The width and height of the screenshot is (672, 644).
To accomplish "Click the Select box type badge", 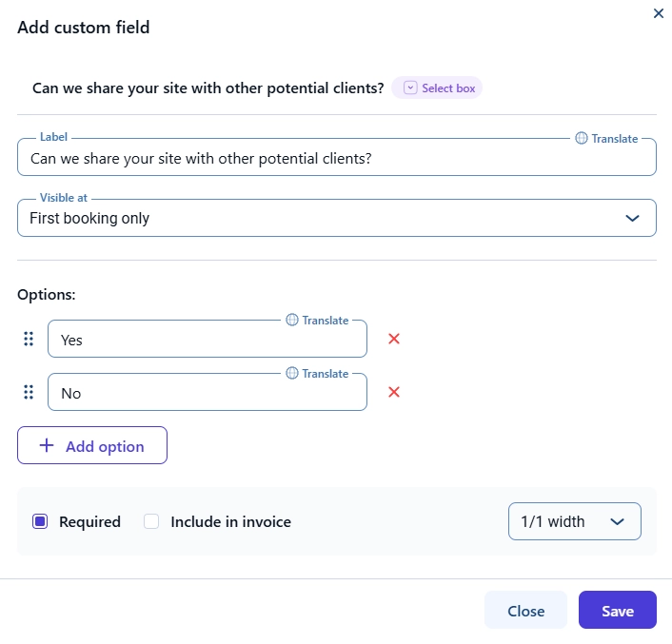I will click(x=437, y=88).
